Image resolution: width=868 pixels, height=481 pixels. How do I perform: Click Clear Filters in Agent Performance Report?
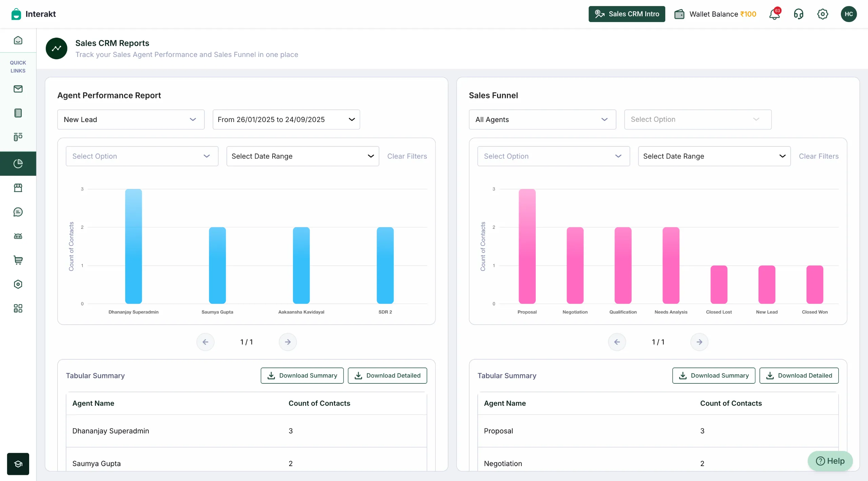tap(407, 156)
